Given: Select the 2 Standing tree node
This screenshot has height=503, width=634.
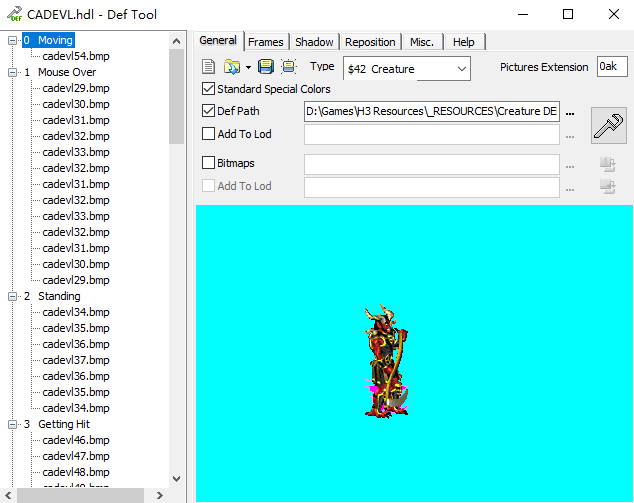Looking at the screenshot, I should 52,296.
